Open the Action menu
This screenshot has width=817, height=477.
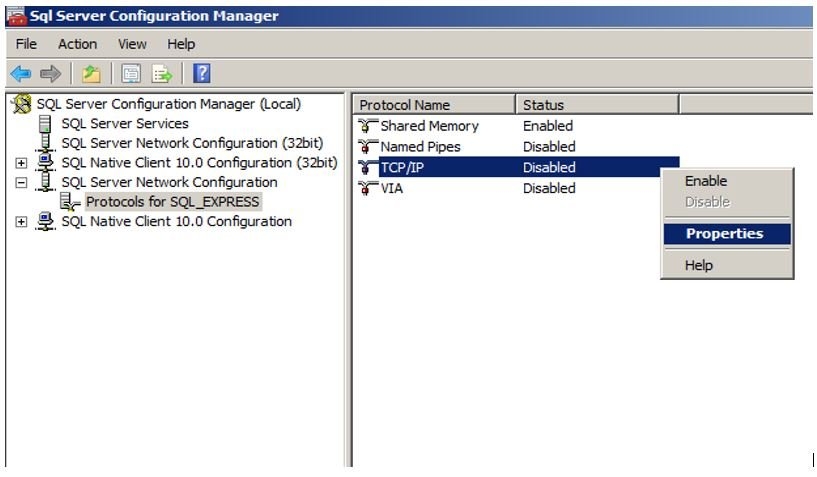click(77, 44)
